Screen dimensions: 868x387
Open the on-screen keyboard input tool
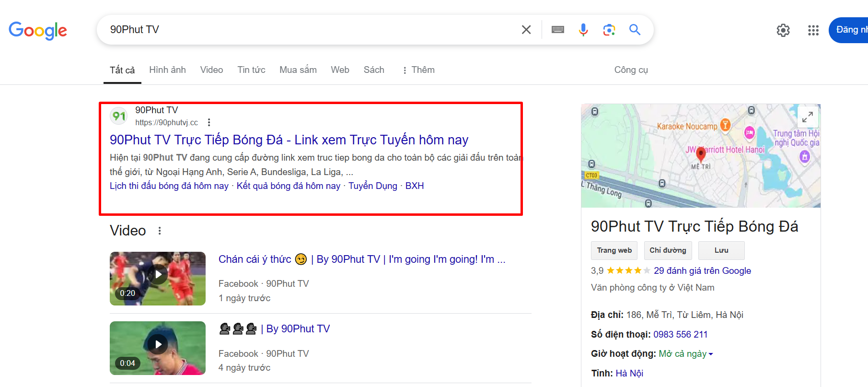click(x=558, y=30)
